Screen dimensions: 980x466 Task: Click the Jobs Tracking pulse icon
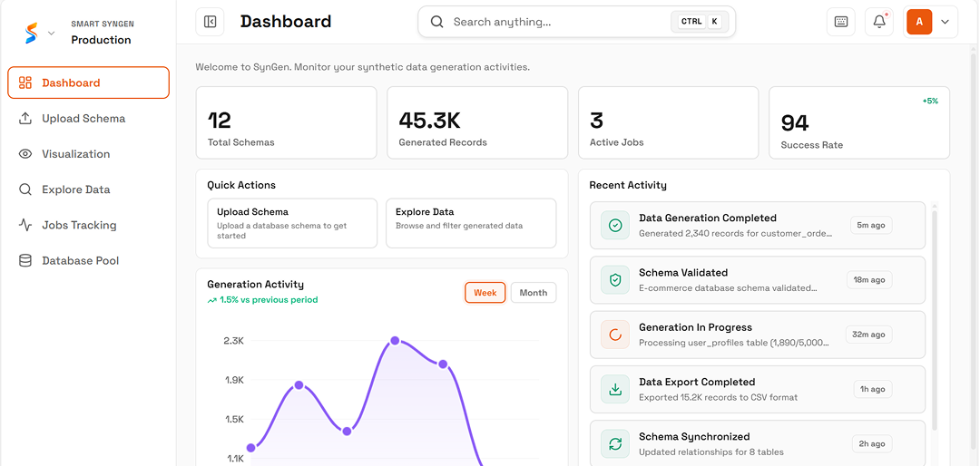point(25,225)
